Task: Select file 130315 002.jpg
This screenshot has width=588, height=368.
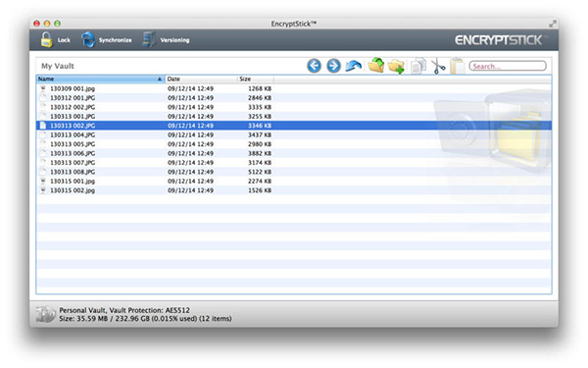Action: click(x=73, y=190)
